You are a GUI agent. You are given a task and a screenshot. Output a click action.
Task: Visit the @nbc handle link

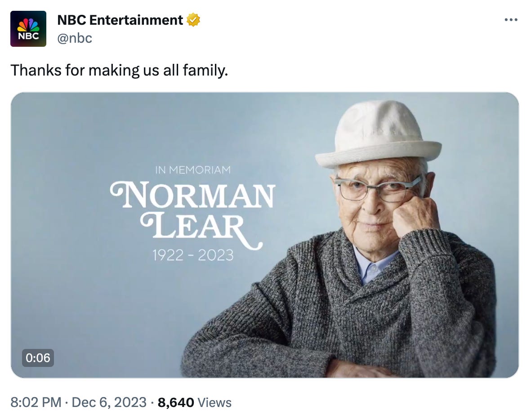(75, 38)
